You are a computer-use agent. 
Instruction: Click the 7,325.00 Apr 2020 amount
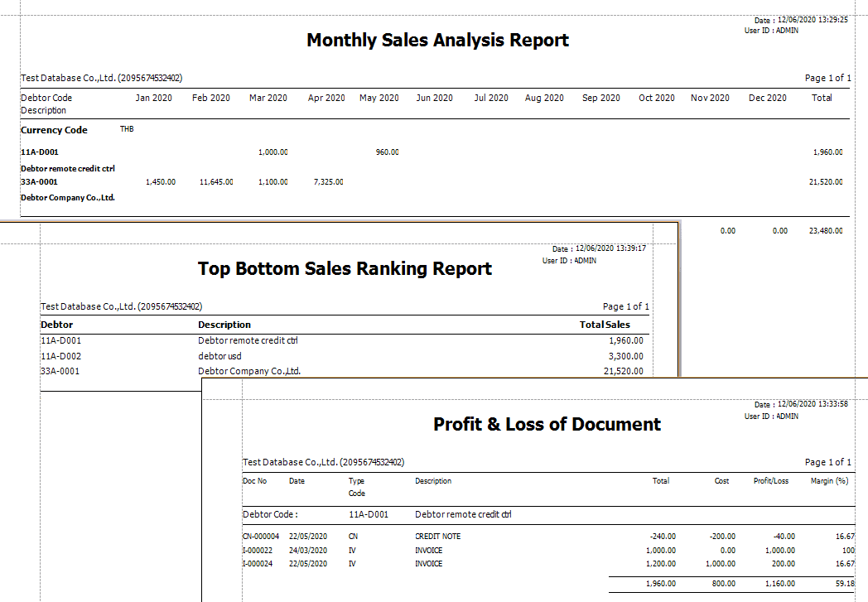click(x=329, y=182)
